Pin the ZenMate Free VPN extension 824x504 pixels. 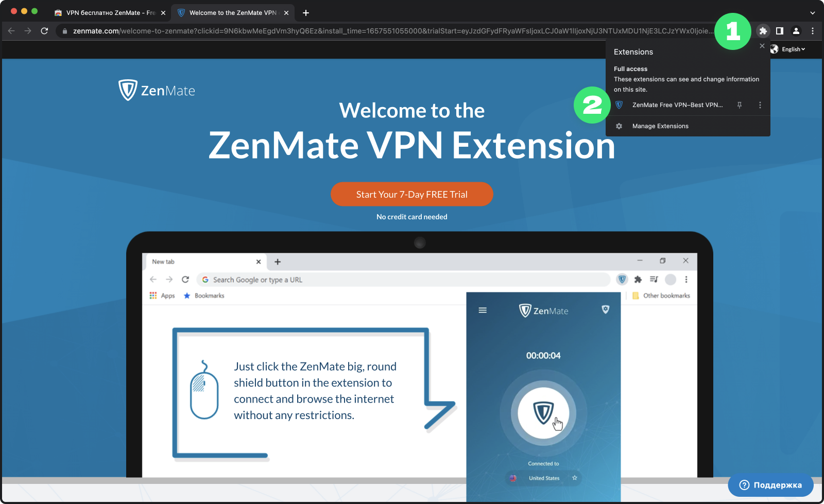(x=740, y=105)
